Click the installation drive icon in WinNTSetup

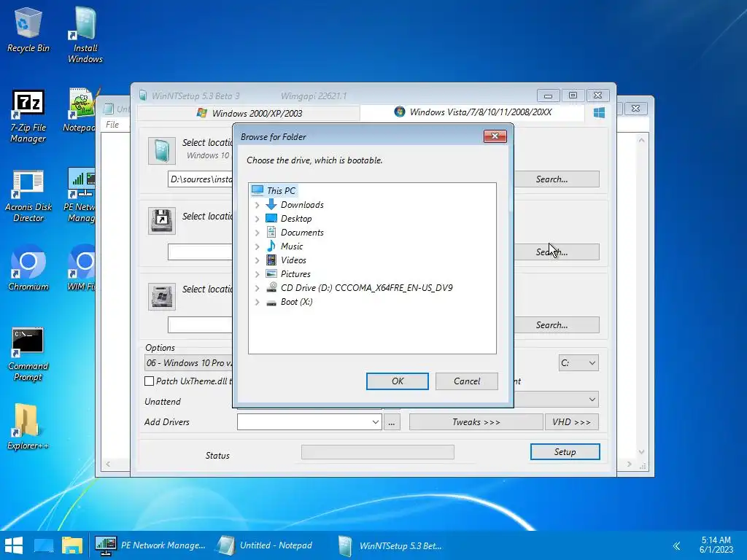[161, 297]
